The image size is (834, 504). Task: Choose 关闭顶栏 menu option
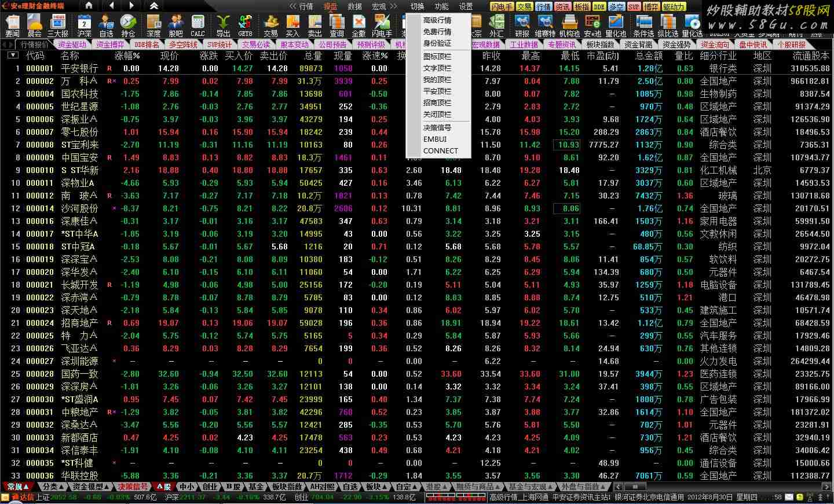(x=437, y=115)
